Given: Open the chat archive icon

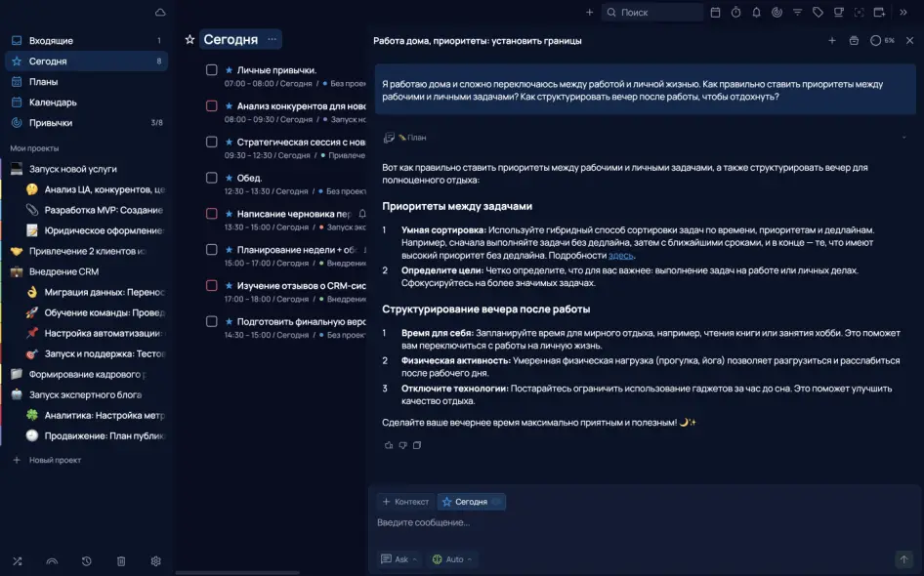Looking at the screenshot, I should point(854,41).
